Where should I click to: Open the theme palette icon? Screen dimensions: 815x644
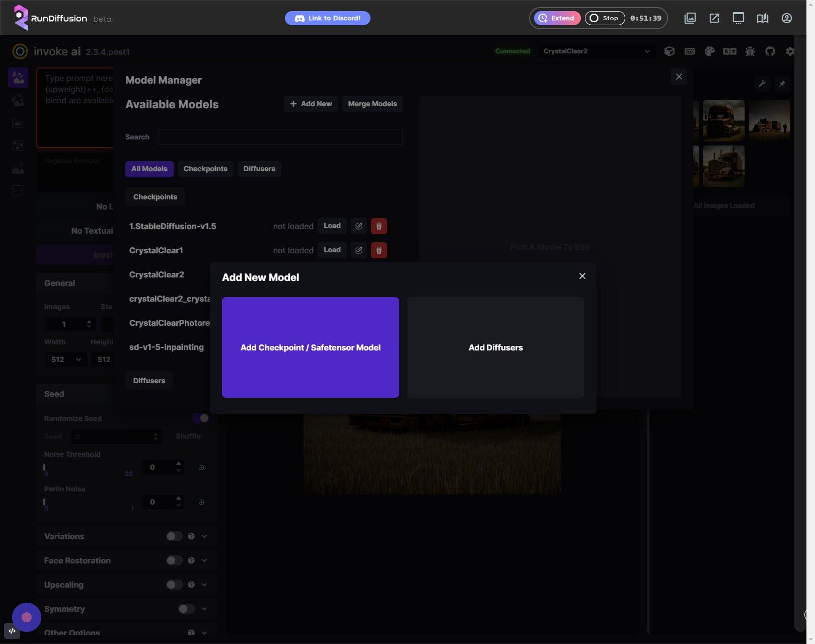point(709,51)
